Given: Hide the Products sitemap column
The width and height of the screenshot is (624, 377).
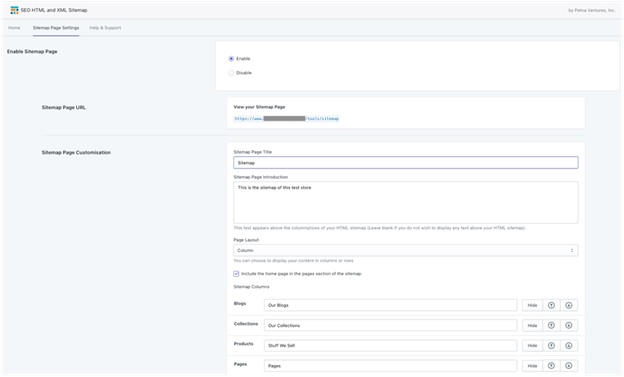Looking at the screenshot, I should (x=532, y=346).
